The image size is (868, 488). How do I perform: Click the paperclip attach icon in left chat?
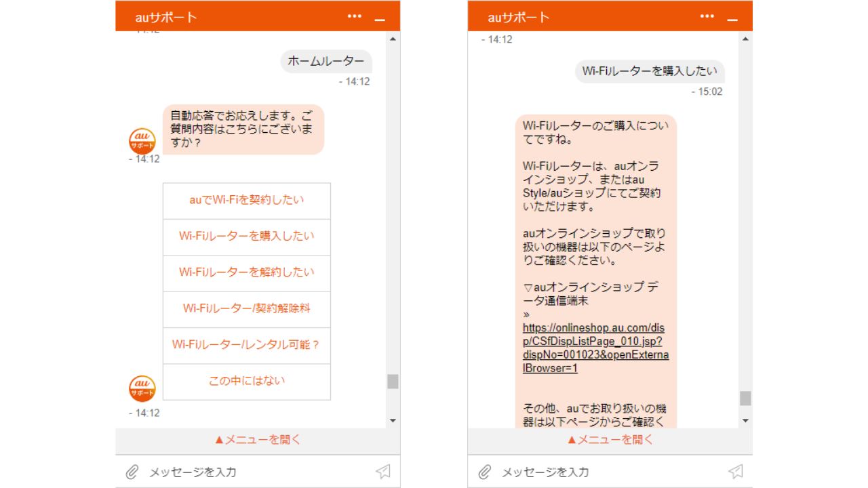coord(132,472)
